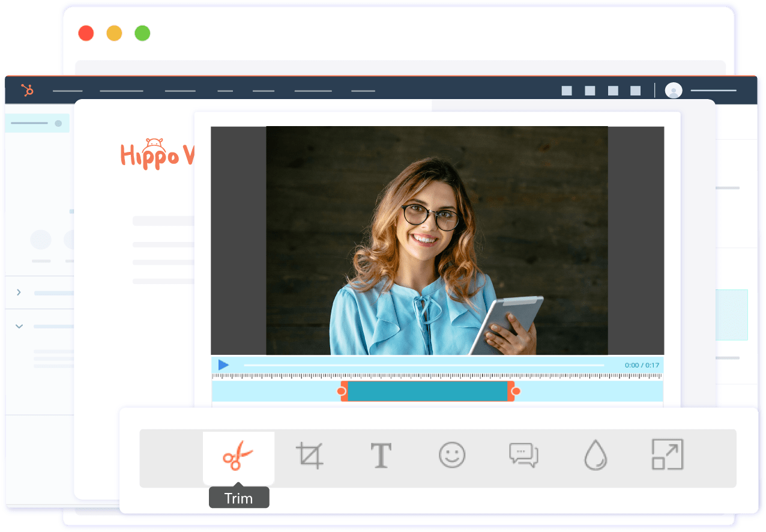Play the video
The width and height of the screenshot is (766, 532).
pos(223,364)
